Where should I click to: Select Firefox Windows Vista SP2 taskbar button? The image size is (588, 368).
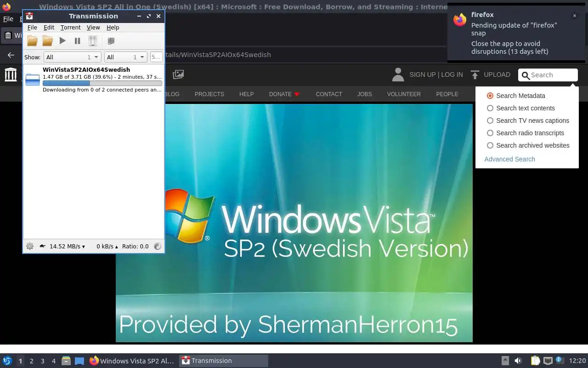pyautogui.click(x=132, y=361)
